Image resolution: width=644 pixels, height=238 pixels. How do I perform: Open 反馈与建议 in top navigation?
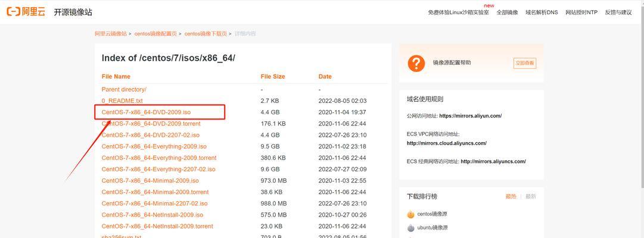618,12
